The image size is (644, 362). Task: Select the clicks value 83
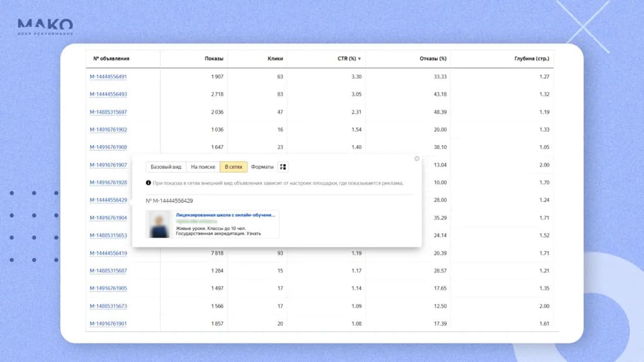coord(280,94)
